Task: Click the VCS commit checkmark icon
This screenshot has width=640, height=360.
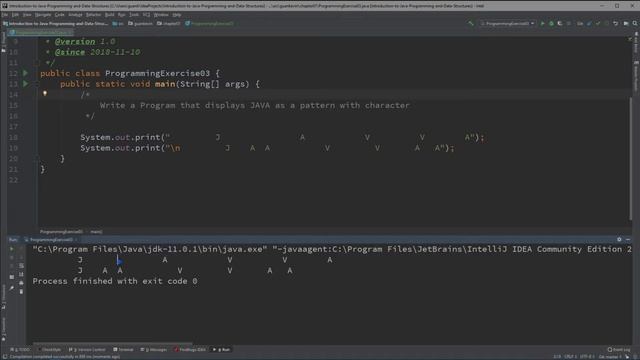Action: pyautogui.click(x=598, y=24)
